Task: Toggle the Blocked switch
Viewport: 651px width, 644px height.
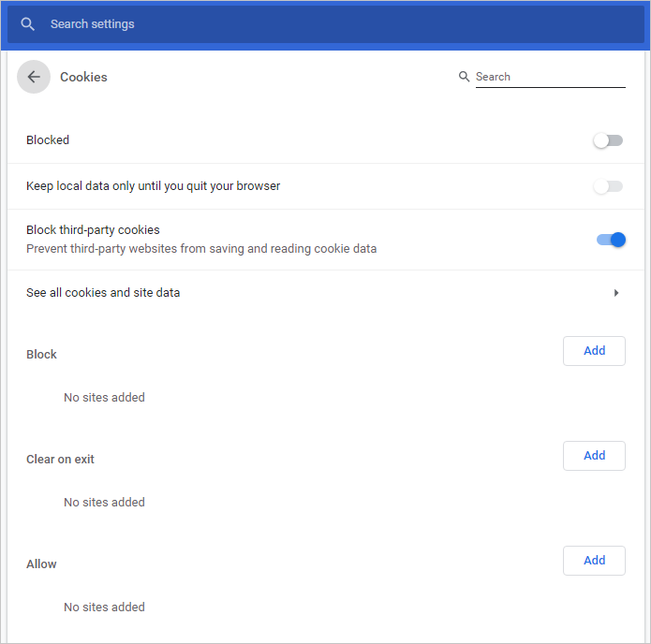Action: coord(608,140)
